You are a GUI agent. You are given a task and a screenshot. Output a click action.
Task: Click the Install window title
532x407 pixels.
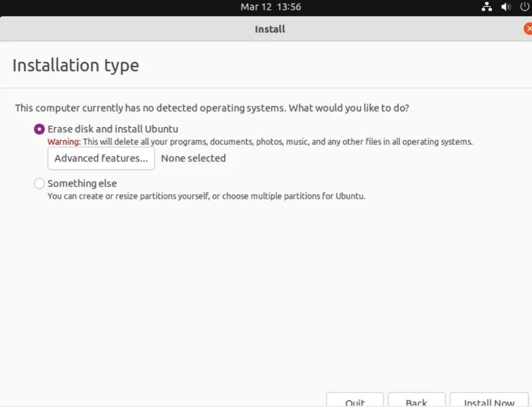[x=270, y=29]
